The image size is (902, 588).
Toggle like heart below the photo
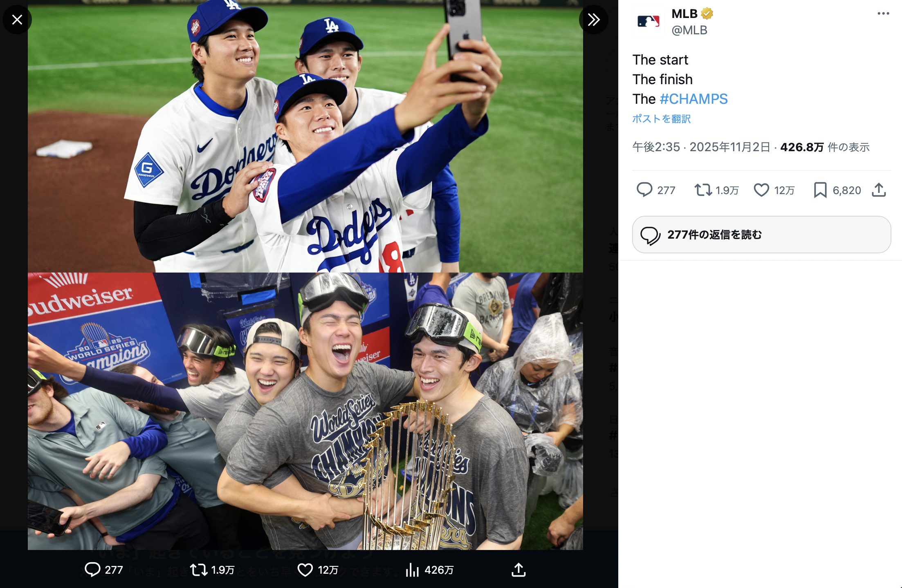pyautogui.click(x=305, y=570)
